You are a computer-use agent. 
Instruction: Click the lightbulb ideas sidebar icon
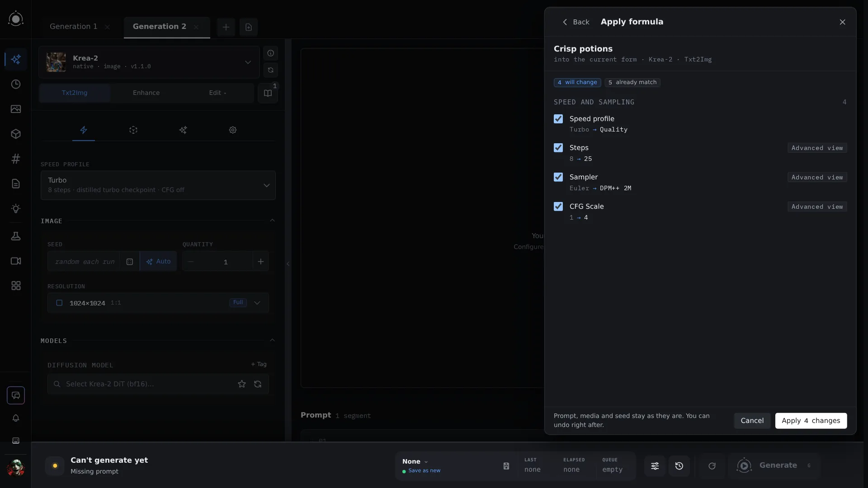(16, 209)
